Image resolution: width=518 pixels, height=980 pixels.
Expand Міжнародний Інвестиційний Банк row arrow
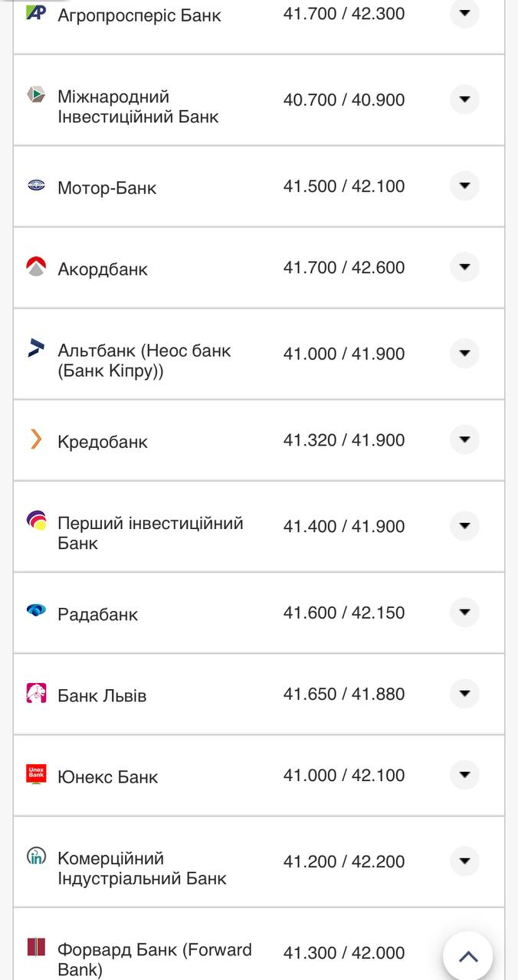click(464, 100)
